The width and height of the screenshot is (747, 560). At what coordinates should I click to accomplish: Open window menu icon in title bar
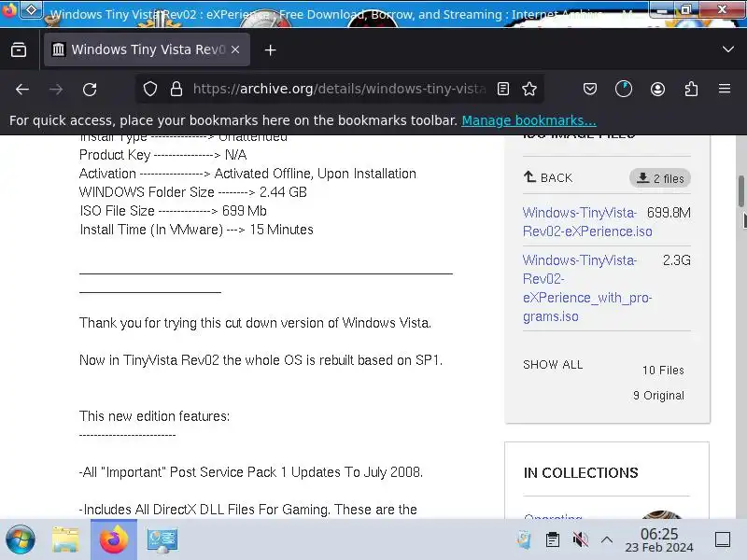tap(9, 9)
